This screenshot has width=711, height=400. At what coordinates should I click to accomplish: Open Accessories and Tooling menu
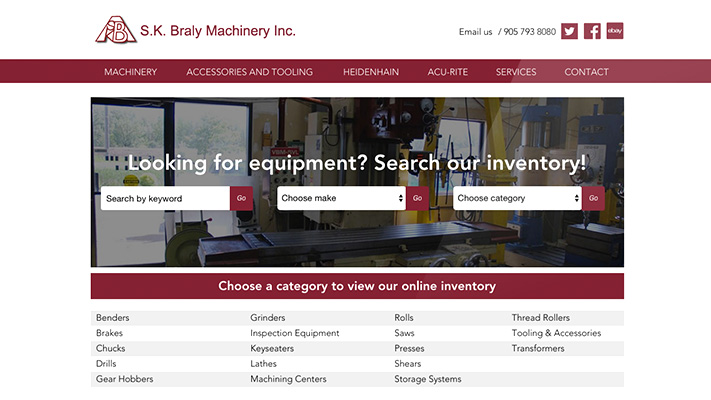[249, 72]
